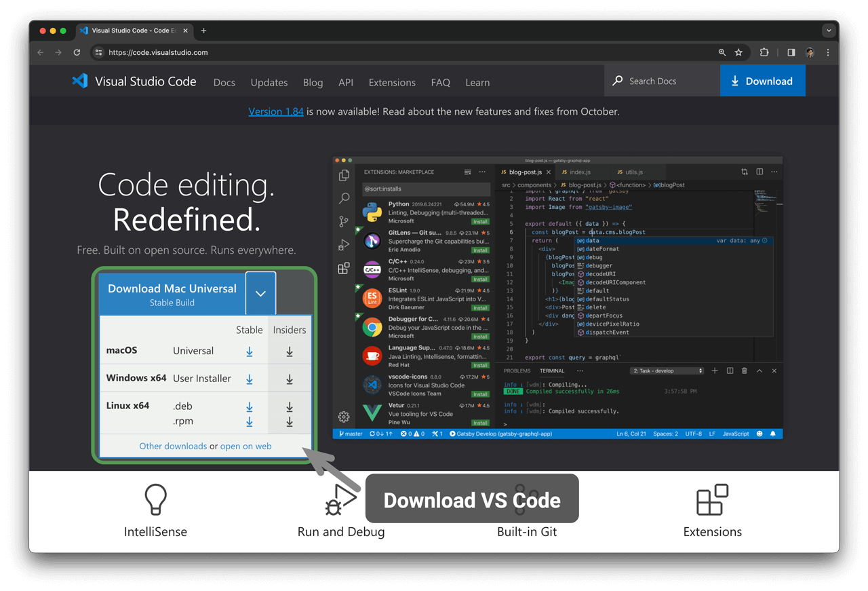Open the Chrome tab search chevron
This screenshot has height=591, width=868.
coord(829,30)
